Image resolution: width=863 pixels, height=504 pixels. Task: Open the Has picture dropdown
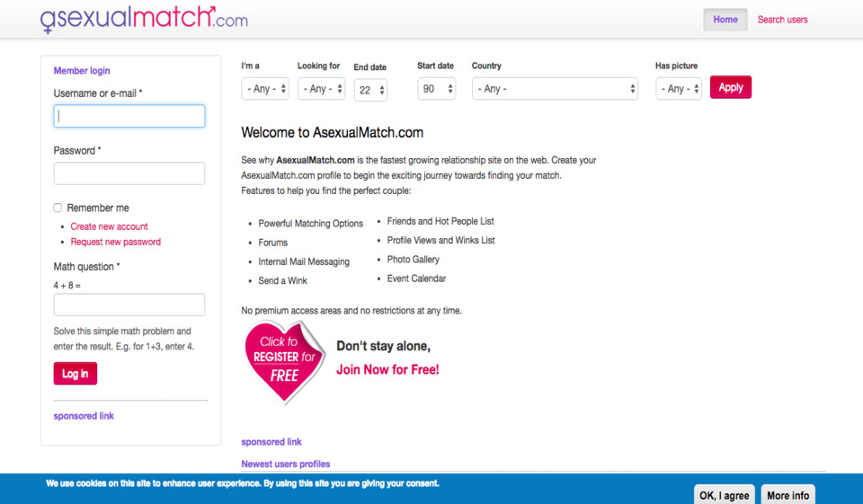[679, 89]
